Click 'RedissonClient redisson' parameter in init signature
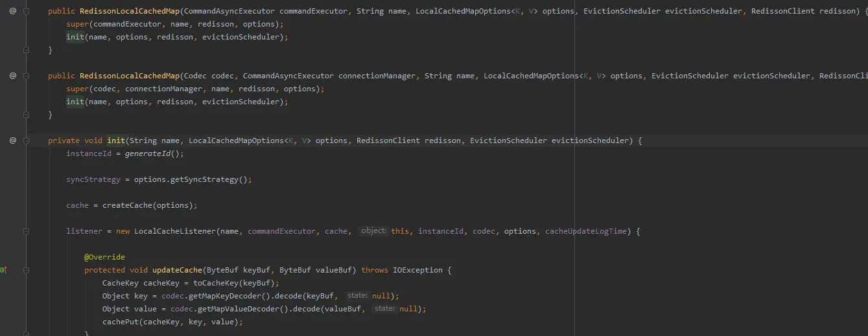The image size is (868, 336). click(408, 140)
